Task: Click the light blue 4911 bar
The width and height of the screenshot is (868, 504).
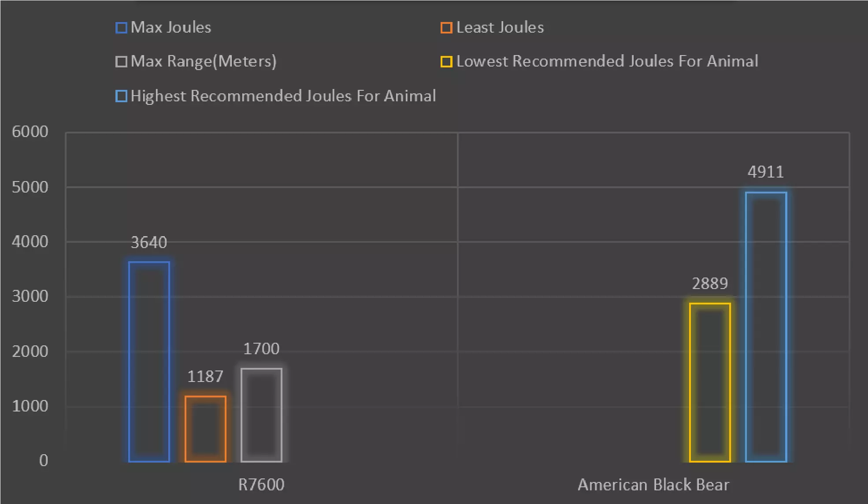Action: (x=766, y=326)
